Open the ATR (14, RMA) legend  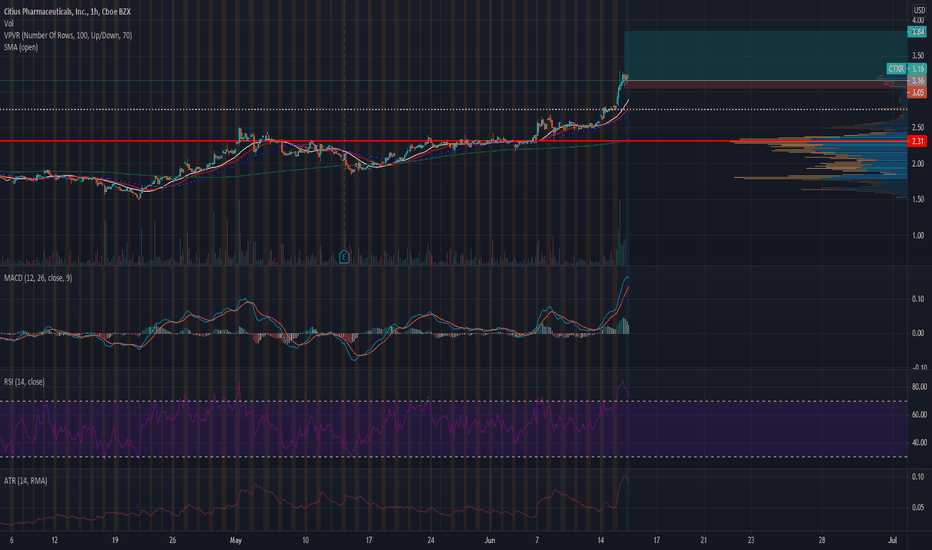coord(26,480)
